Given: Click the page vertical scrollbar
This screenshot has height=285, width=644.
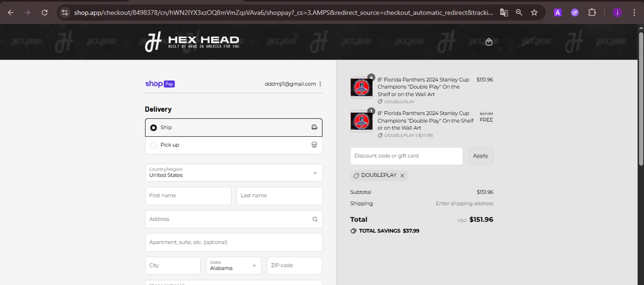Looking at the screenshot, I should coord(641,99).
